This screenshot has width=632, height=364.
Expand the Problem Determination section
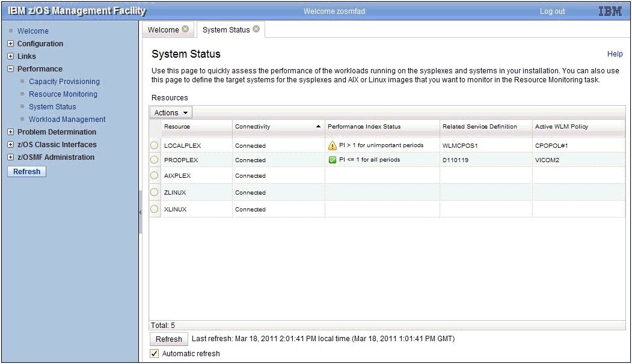pos(10,132)
